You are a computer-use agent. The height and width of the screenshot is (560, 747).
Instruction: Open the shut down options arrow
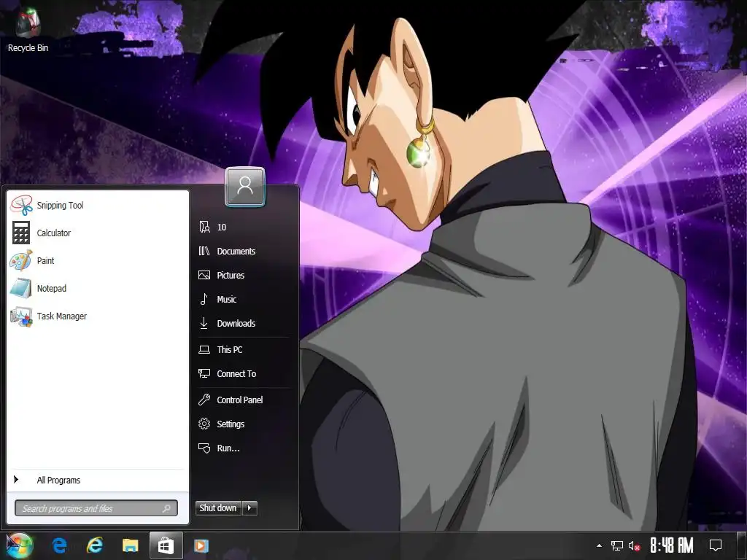click(249, 508)
